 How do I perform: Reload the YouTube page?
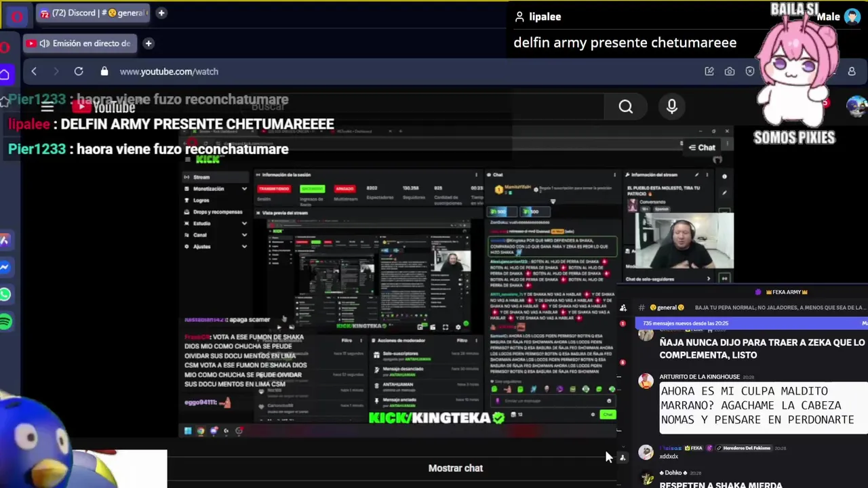(79, 71)
